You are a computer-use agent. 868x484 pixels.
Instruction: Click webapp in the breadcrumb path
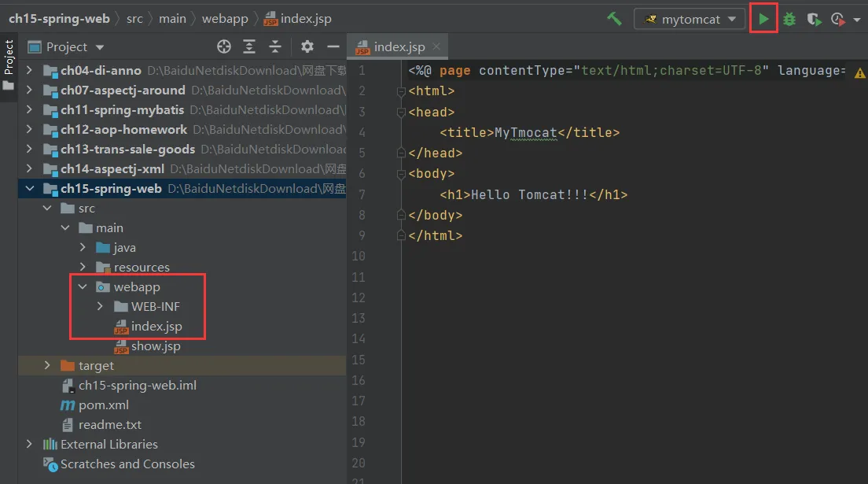point(225,19)
